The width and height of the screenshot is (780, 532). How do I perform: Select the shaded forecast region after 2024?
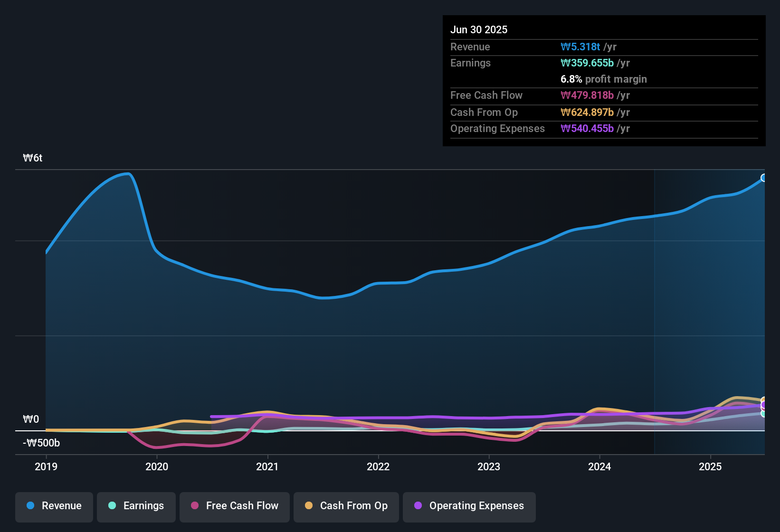click(710, 309)
